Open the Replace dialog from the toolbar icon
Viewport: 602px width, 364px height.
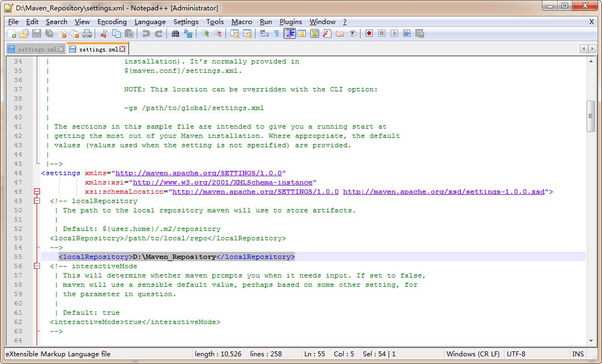click(x=188, y=34)
